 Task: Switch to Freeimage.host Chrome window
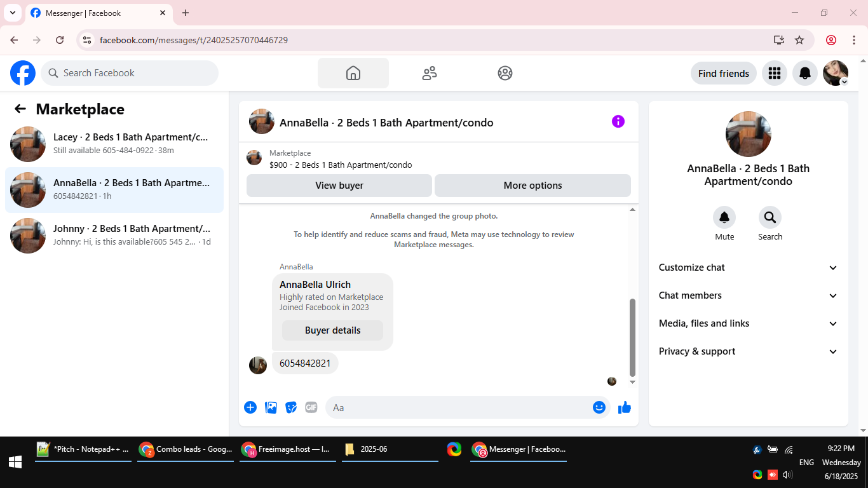(x=288, y=449)
